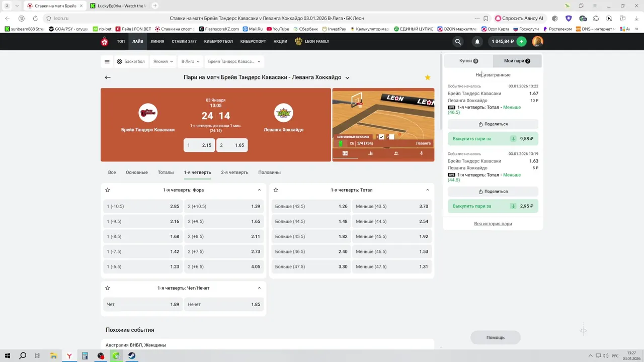
Task: Select the Половины market tab
Action: click(x=269, y=172)
